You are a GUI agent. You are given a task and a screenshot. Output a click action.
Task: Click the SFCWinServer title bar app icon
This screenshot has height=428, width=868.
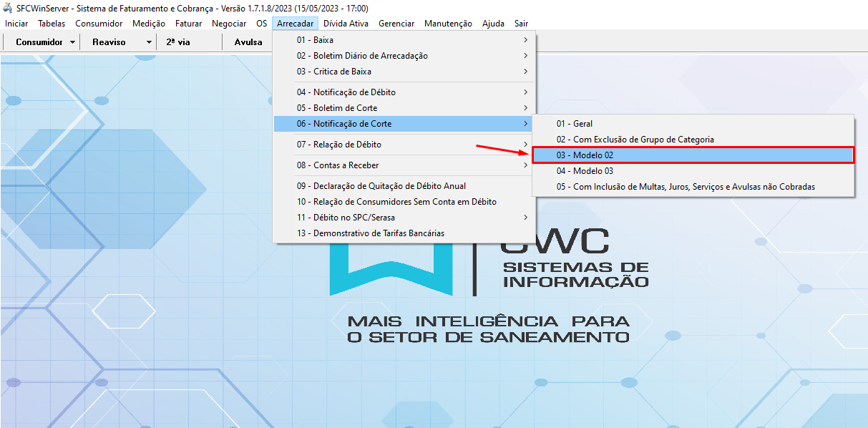click(x=8, y=8)
